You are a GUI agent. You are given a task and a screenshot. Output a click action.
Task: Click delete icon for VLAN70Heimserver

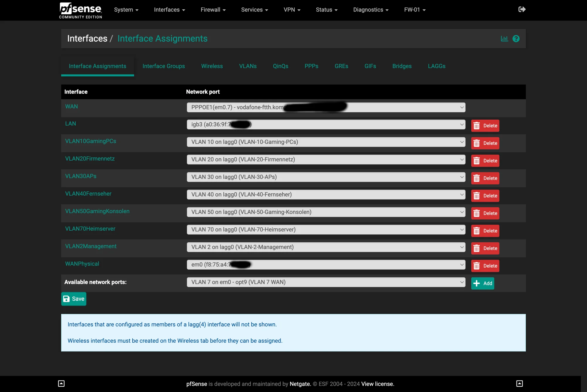pos(476,231)
